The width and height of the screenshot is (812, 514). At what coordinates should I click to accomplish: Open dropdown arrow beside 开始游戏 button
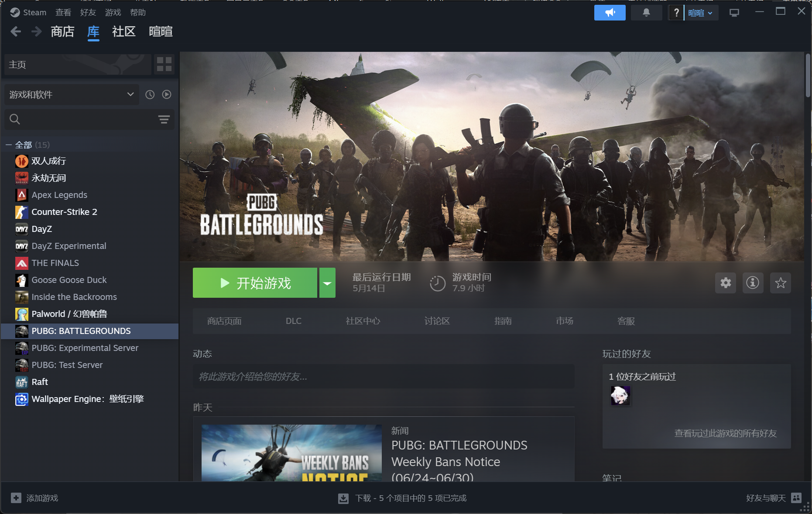point(327,283)
